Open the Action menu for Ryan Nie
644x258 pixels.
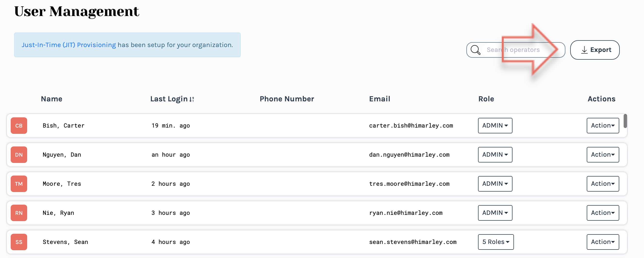coord(603,213)
